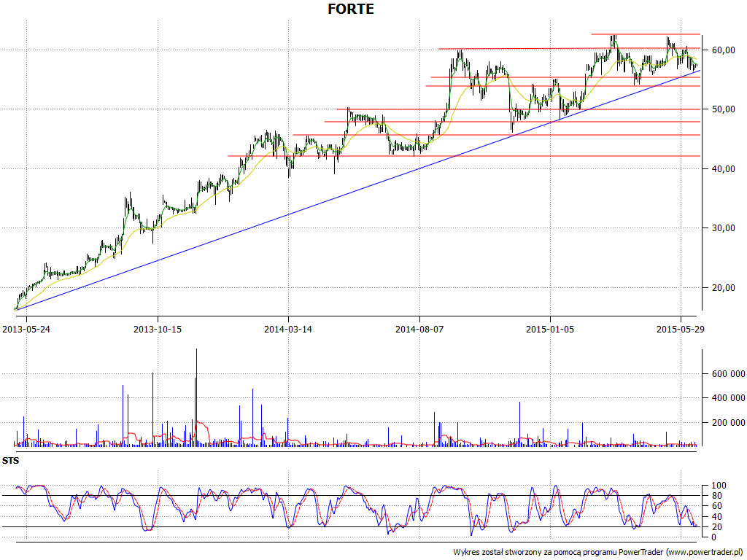Click the 2013-10-15 date label
The height and width of the screenshot is (560, 747).
point(158,329)
